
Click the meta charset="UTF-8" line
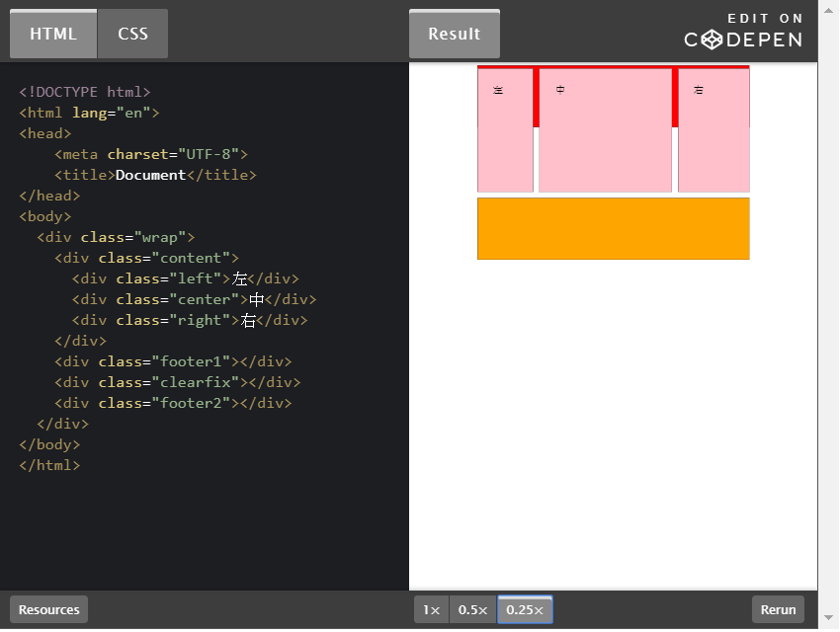(151, 155)
